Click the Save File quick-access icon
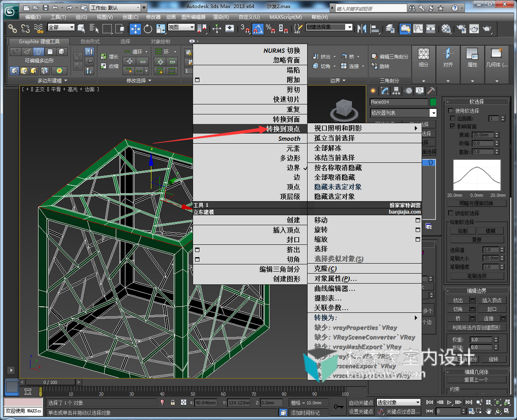The width and height of the screenshot is (517, 420). pos(45,7)
